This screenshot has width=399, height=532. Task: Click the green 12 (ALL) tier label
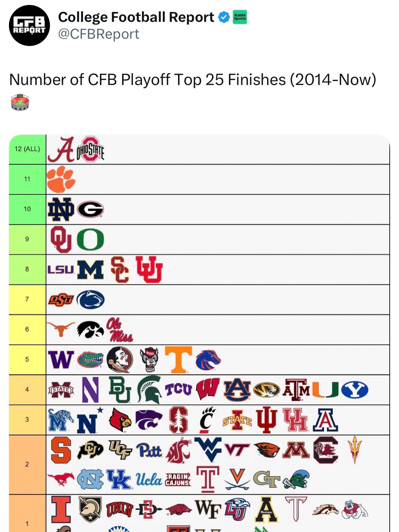pyautogui.click(x=27, y=149)
